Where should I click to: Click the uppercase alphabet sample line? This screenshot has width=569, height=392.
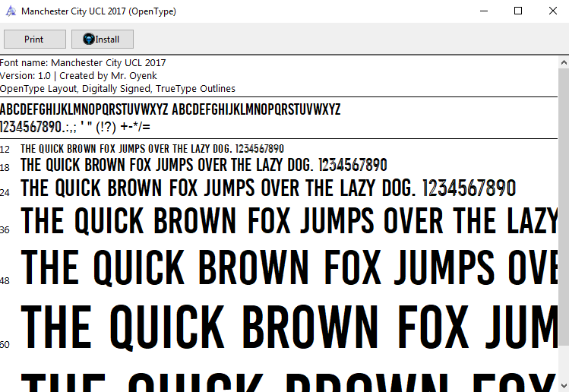170,109
